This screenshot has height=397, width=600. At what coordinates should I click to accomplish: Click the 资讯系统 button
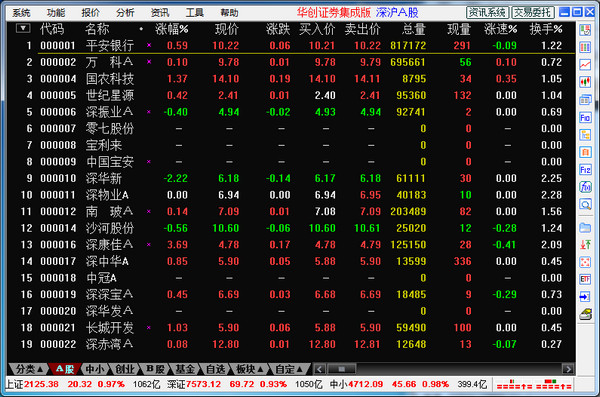point(487,13)
